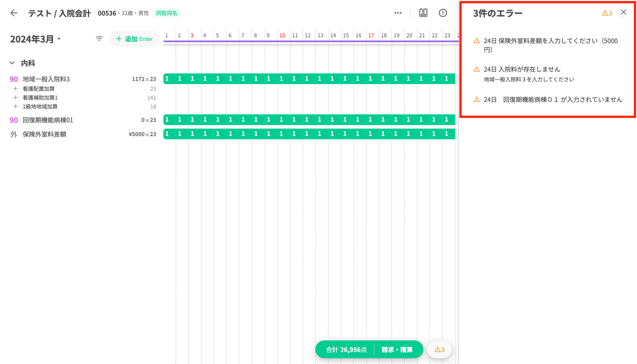
Task: Add the 1級地地域加算 item
Action: tap(15, 106)
